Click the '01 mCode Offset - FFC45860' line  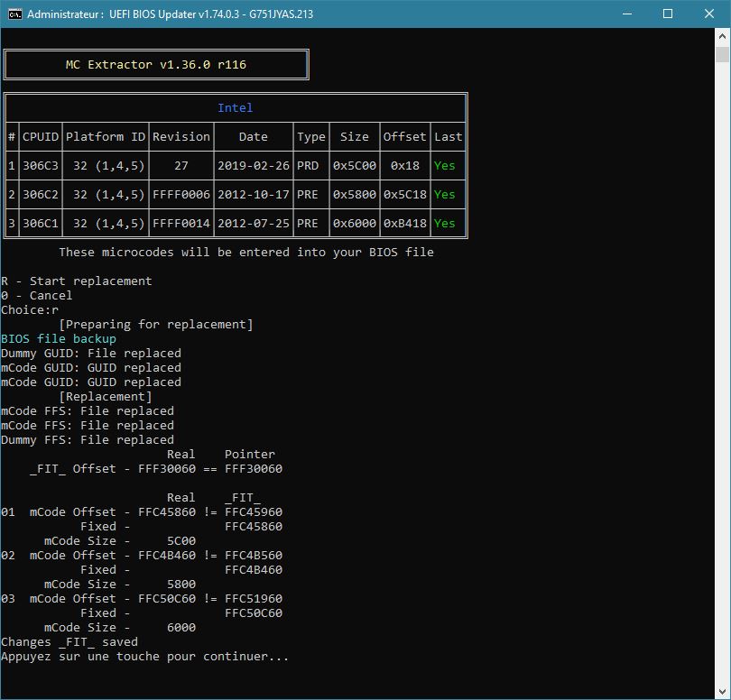tap(142, 512)
